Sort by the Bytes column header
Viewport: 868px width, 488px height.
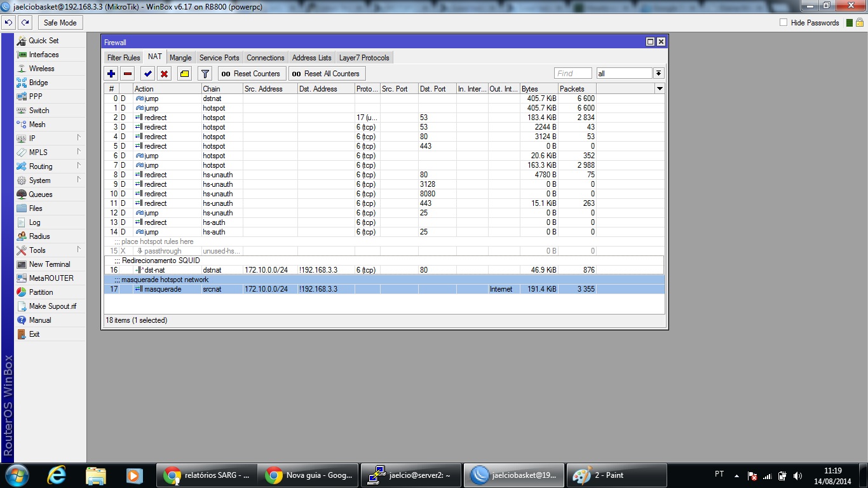click(539, 89)
